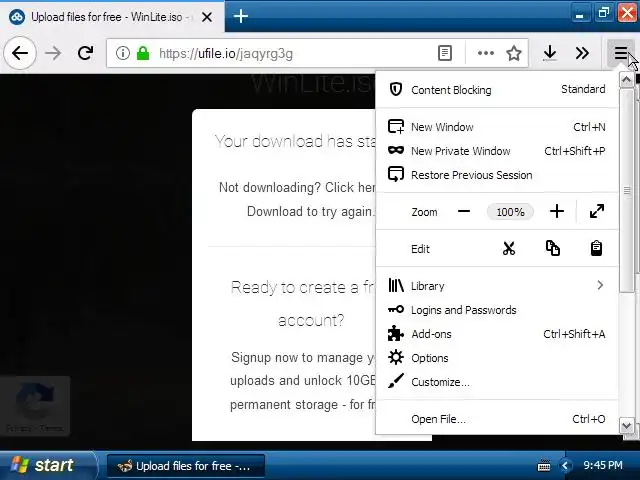This screenshot has width=640, height=480.
Task: Select the Upload files for free tab
Action: pos(112,17)
